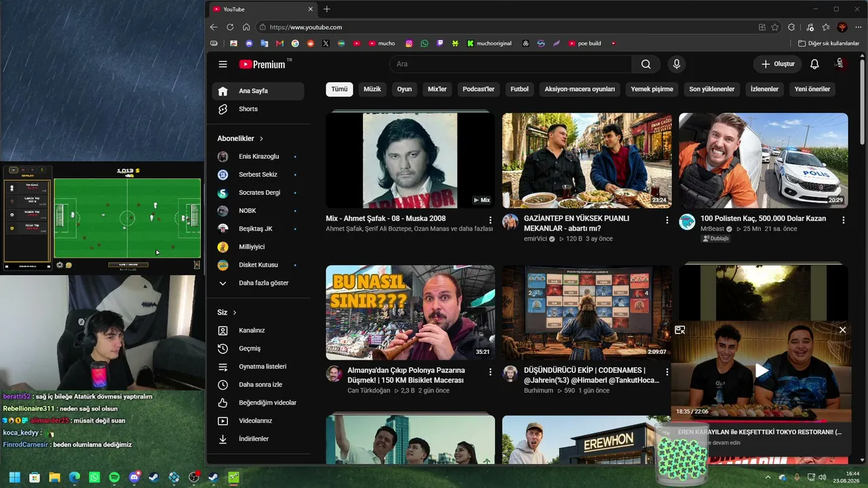Screen dimensions: 868x488
Task: Bookmark this page with the star icon
Action: tap(775, 27)
